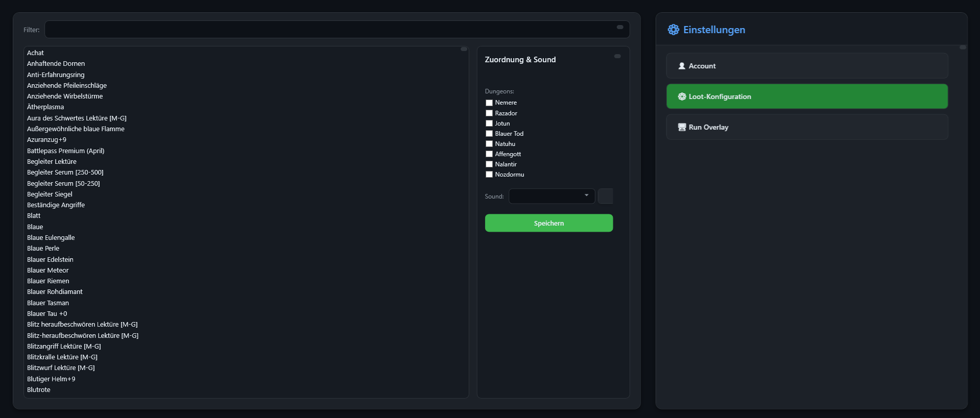This screenshot has width=980, height=418.
Task: Click the Loot-Konfiguration gear icon
Action: pyautogui.click(x=681, y=96)
